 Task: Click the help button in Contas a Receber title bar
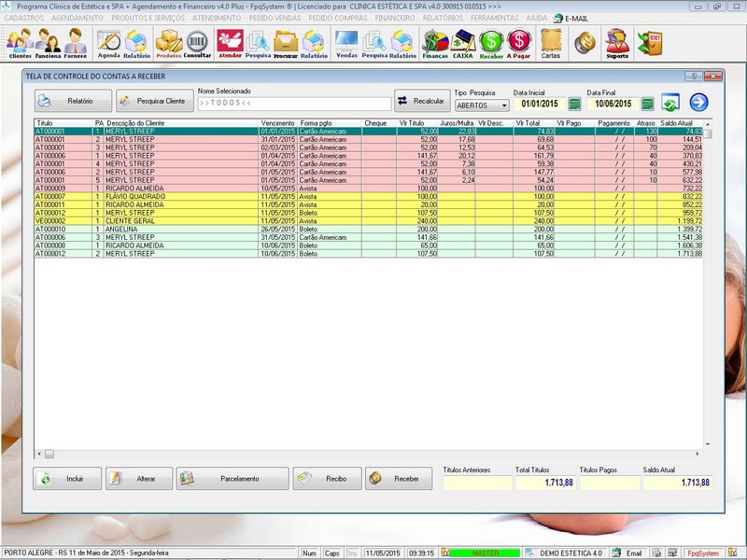[694, 77]
